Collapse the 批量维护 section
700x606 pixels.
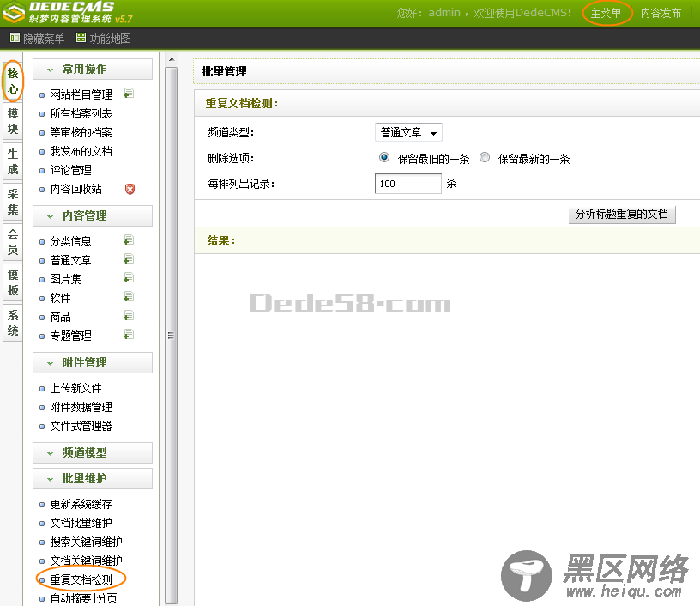pos(93,479)
